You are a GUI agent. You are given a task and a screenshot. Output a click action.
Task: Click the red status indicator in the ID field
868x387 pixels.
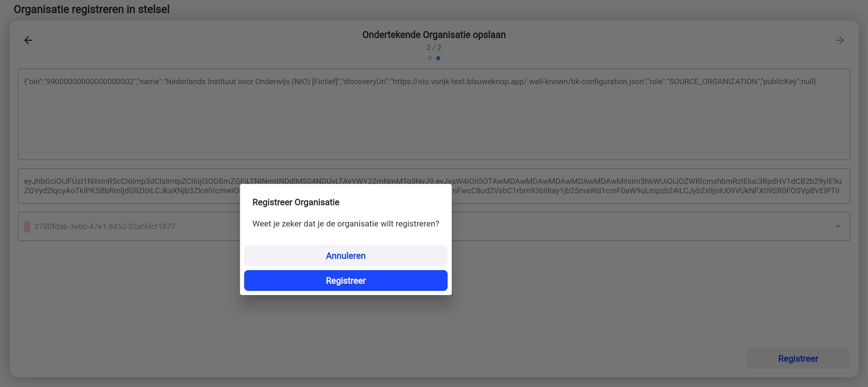[27, 226]
